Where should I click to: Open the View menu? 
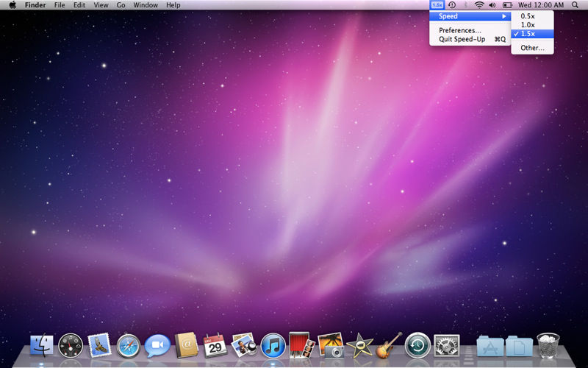pos(101,5)
